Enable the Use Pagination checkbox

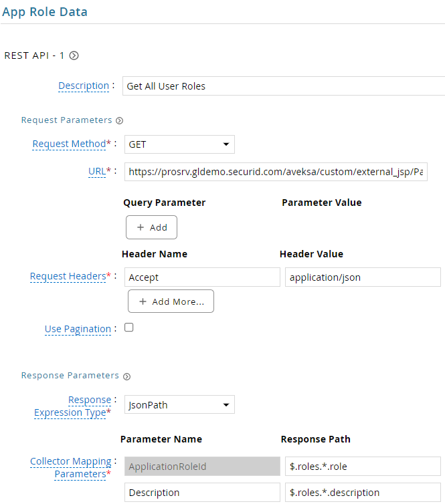129,328
